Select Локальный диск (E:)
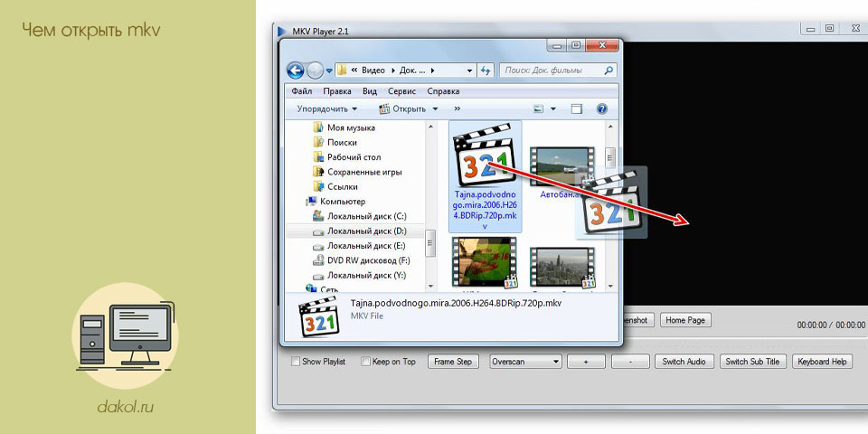This screenshot has height=434, width=868. pyautogui.click(x=366, y=246)
